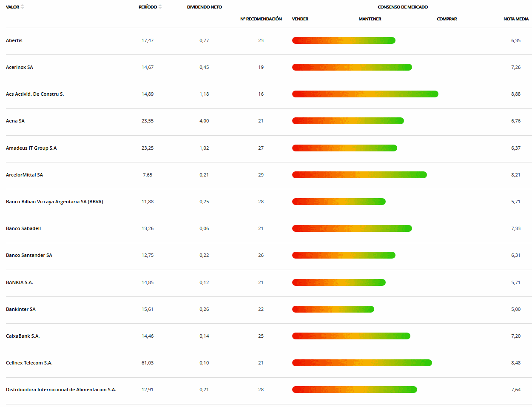Click the Bankinter SA consensus bar
532x407 pixels.
point(333,309)
